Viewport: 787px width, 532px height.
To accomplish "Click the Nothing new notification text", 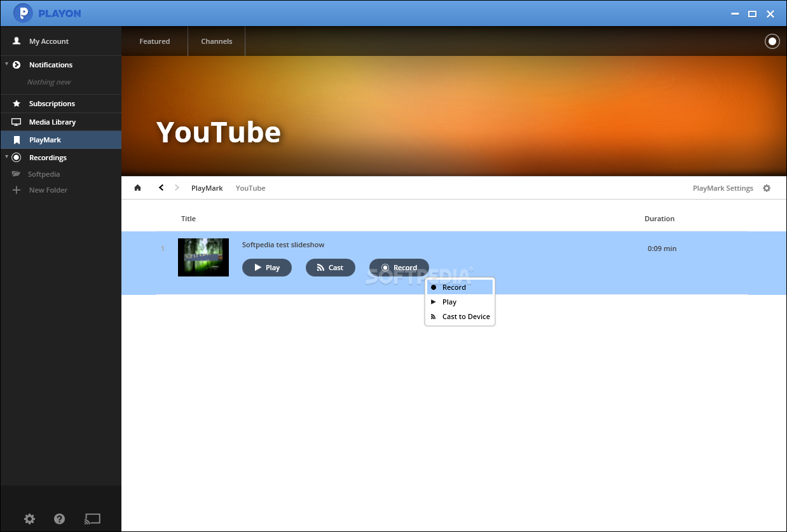I will tap(49, 82).
